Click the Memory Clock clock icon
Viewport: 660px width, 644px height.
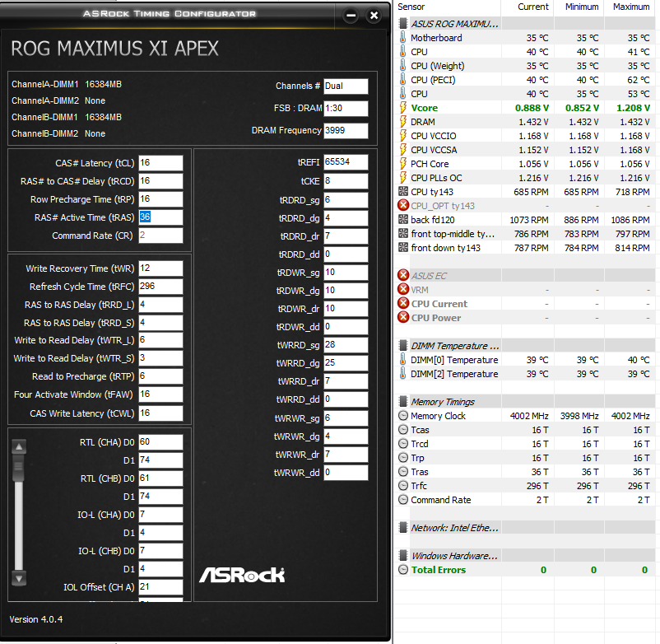tap(403, 416)
